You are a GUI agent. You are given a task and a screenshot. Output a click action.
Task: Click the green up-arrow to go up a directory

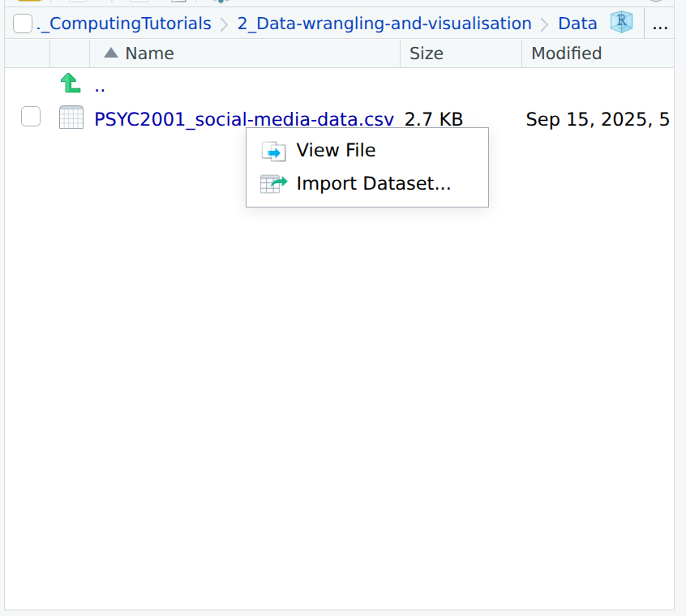pos(71,83)
